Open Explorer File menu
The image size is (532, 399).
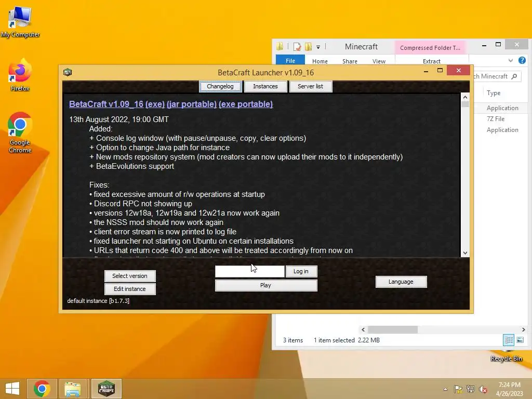pos(290,61)
